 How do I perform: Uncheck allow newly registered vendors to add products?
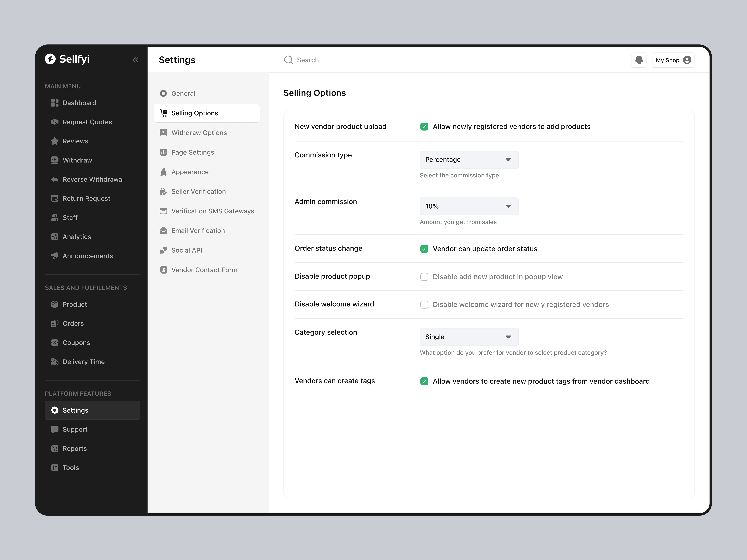(424, 127)
